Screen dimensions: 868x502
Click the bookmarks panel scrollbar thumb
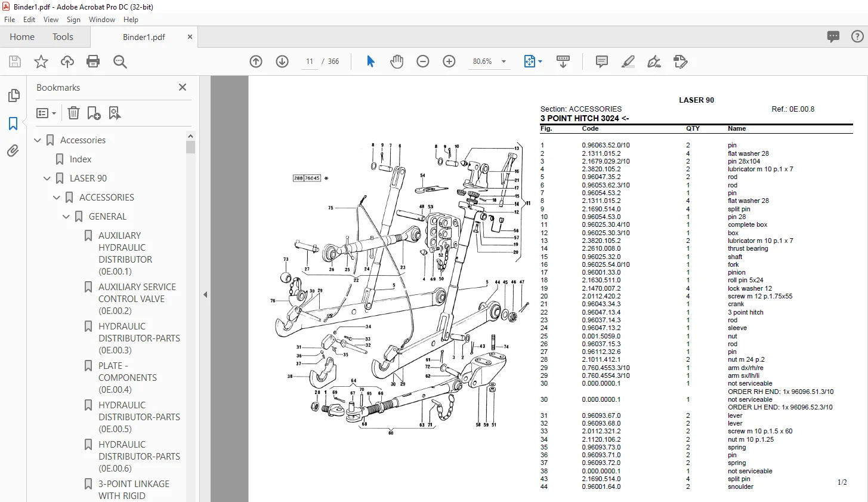pos(191,147)
